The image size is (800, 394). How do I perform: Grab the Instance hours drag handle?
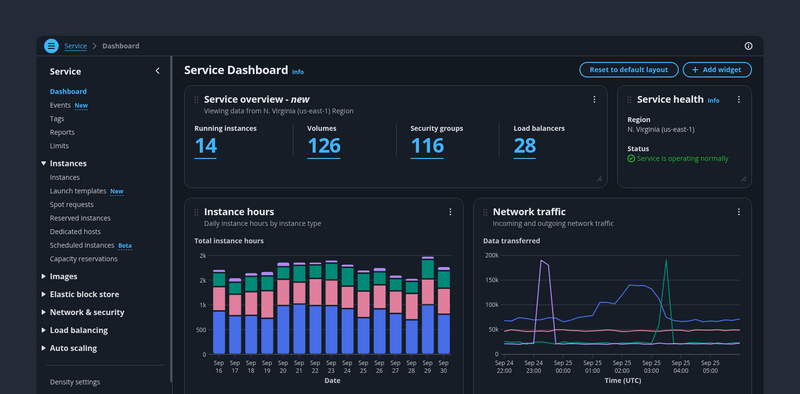[196, 212]
